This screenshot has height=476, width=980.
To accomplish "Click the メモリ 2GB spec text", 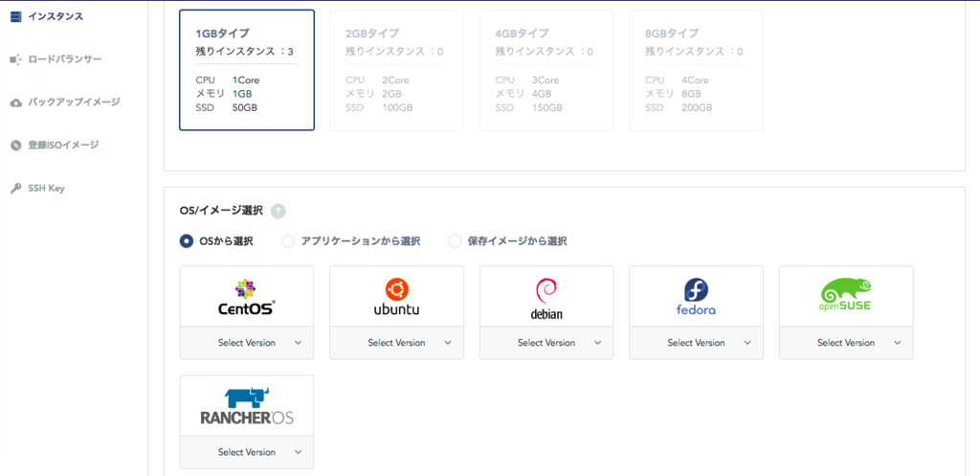I will [374, 94].
